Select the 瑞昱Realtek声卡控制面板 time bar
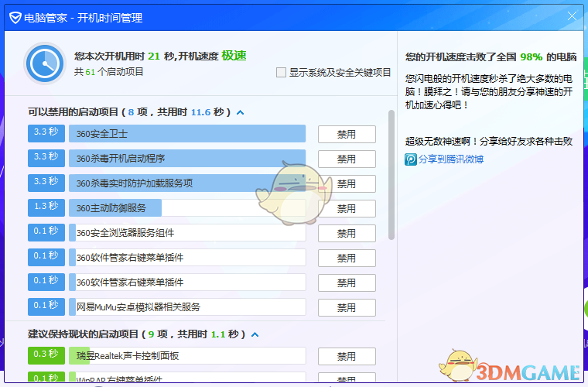Viewport: 588px width, 387px height. coord(187,356)
